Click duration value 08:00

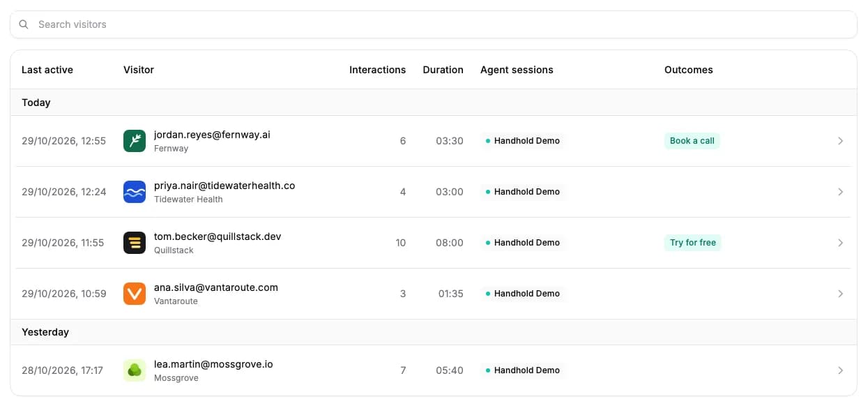(x=450, y=243)
